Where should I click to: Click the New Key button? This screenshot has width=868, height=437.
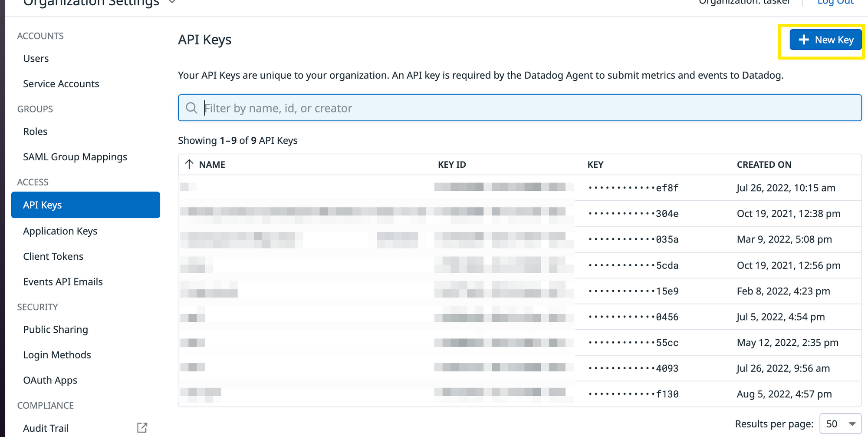825,40
